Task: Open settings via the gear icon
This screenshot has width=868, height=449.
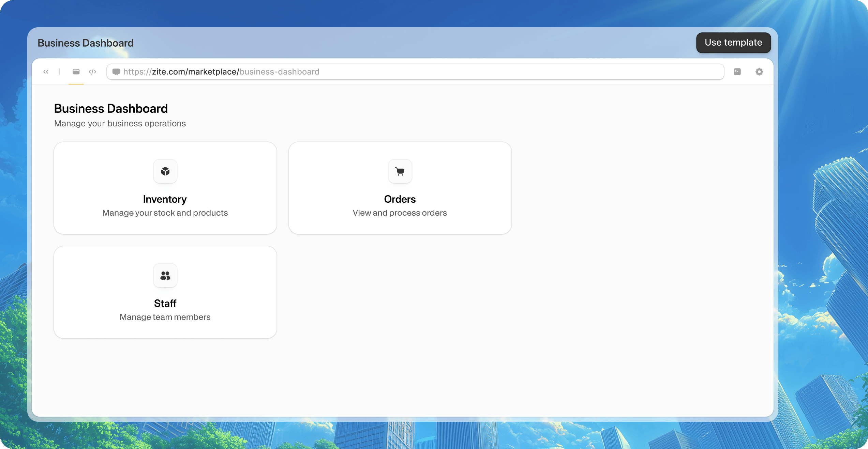Action: click(x=759, y=72)
